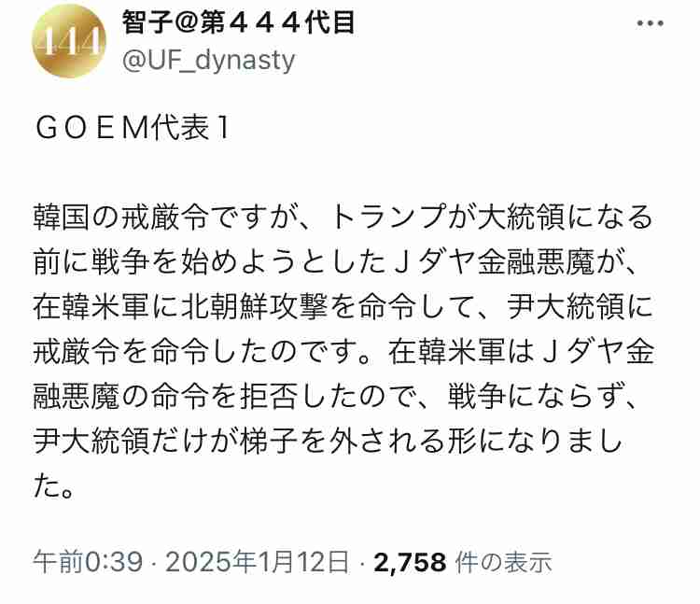Click the 午前0:39 timestamp
This screenshot has width=700, height=604.
coord(89,562)
